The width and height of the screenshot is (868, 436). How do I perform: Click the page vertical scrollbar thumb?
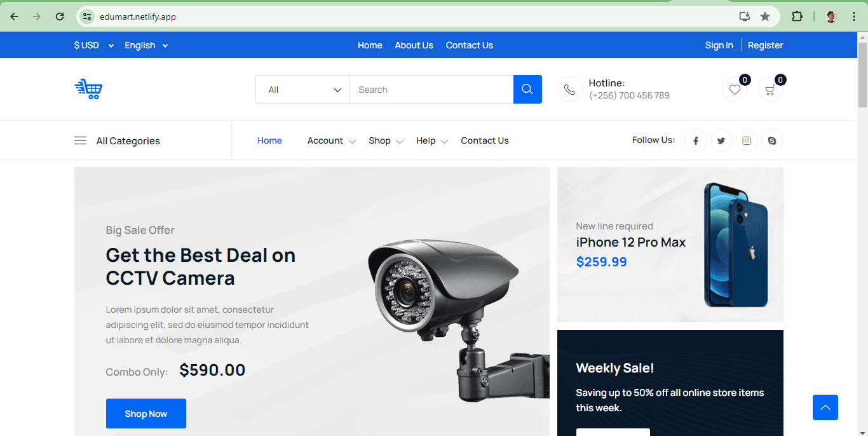pyautogui.click(x=862, y=75)
